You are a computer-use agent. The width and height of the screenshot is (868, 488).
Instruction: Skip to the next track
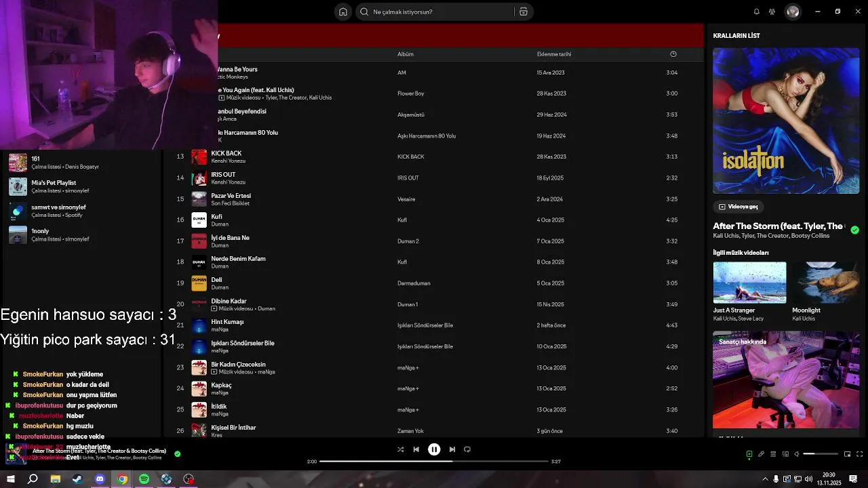click(452, 449)
